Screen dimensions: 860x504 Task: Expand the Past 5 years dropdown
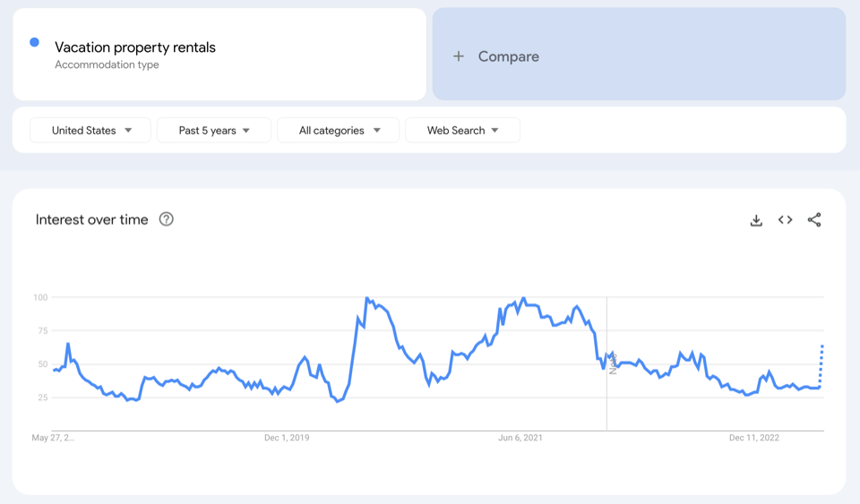(213, 131)
